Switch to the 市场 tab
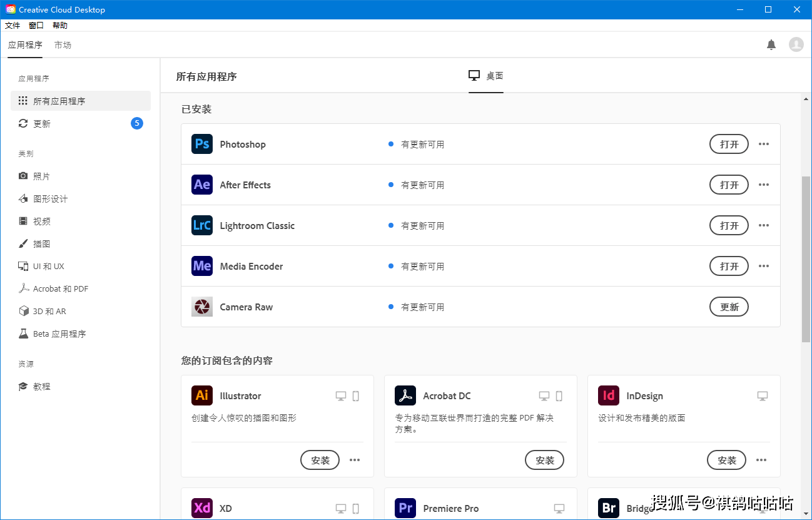This screenshot has width=812, height=520. pyautogui.click(x=63, y=44)
